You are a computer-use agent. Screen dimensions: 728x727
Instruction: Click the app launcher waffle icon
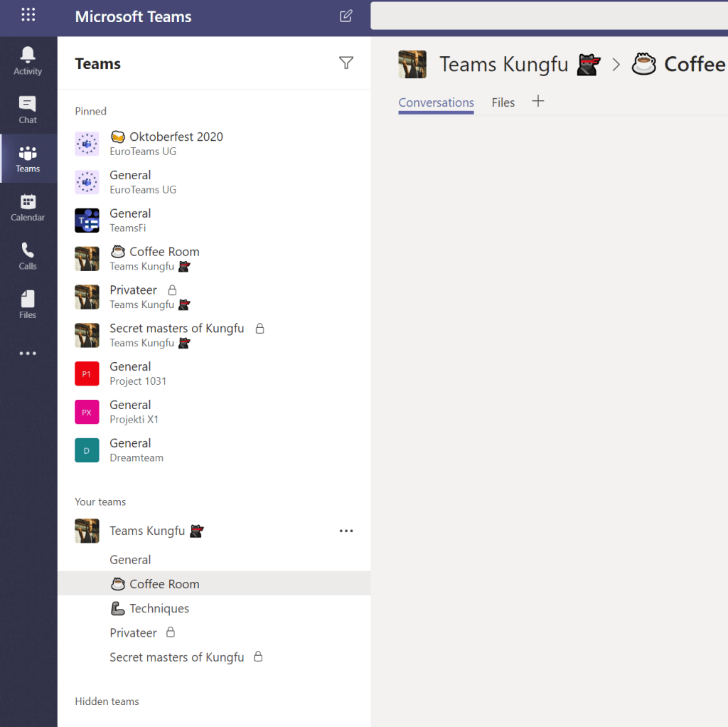(28, 15)
